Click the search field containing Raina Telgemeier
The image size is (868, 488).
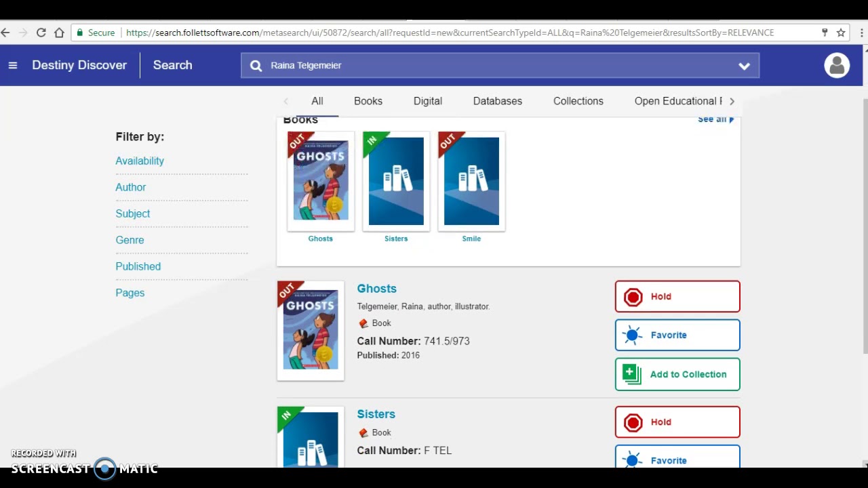500,66
